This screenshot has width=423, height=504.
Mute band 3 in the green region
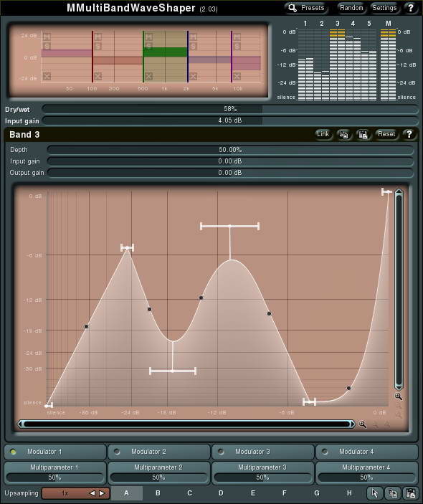click(148, 37)
